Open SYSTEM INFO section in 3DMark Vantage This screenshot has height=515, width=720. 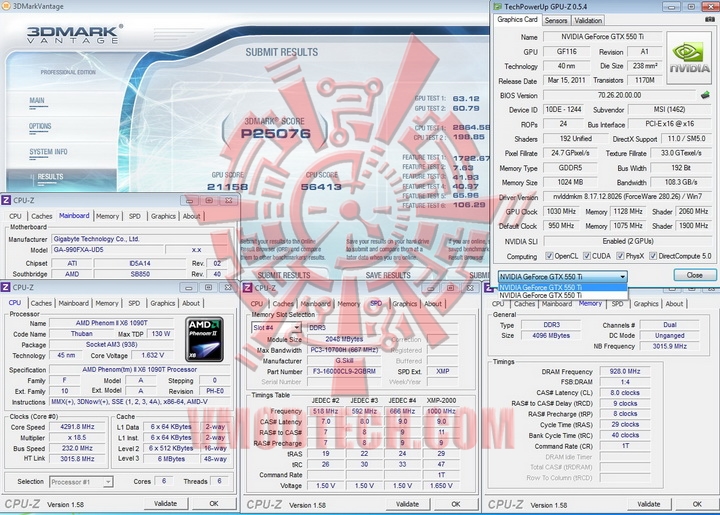[x=48, y=152]
